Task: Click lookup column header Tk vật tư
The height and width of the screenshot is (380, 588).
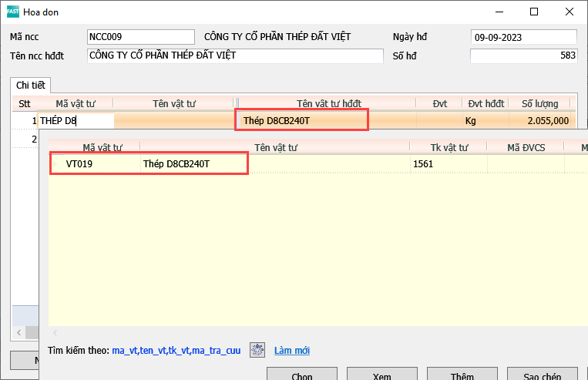Action: coord(449,147)
